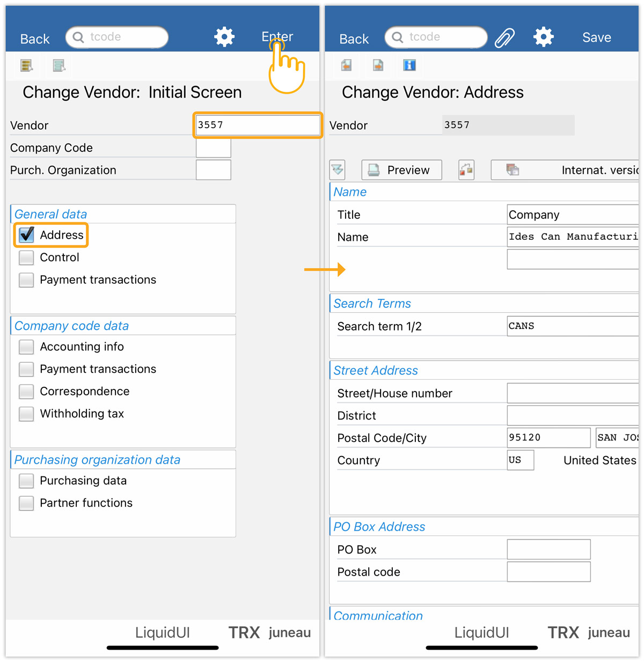Screen dimensions: 644x662
Task: Check the Accounting info option
Action: [x=26, y=347]
